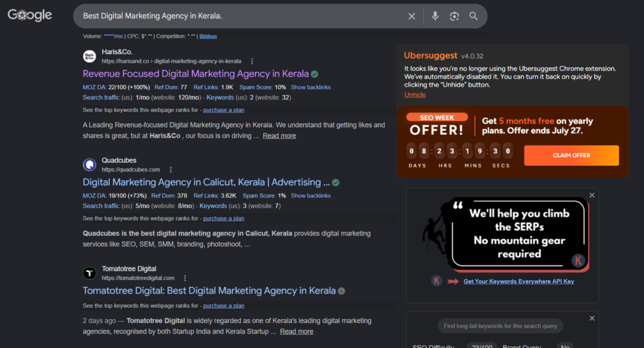Show backlinks for Haris&Co. result
Image resolution: width=644 pixels, height=348 pixels.
tap(311, 87)
